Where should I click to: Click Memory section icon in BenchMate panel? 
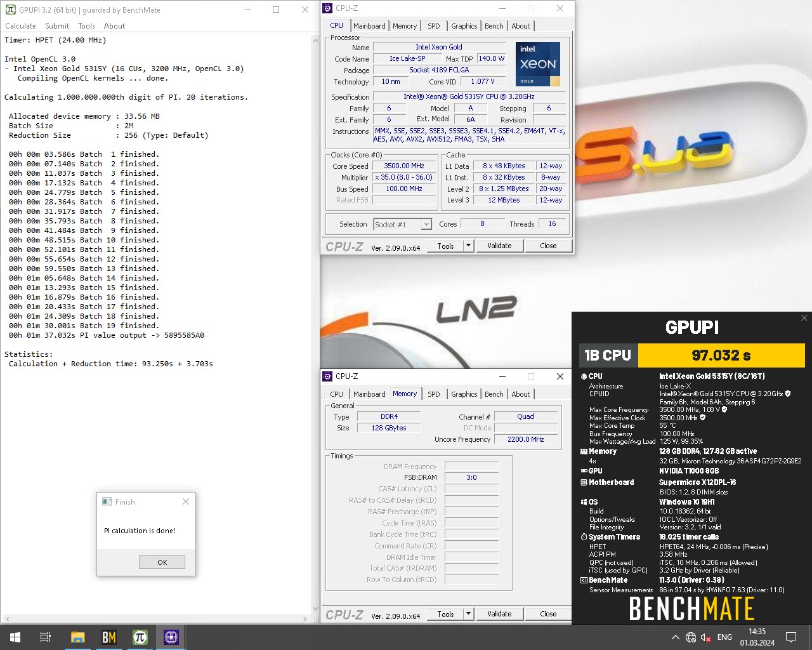pos(584,451)
